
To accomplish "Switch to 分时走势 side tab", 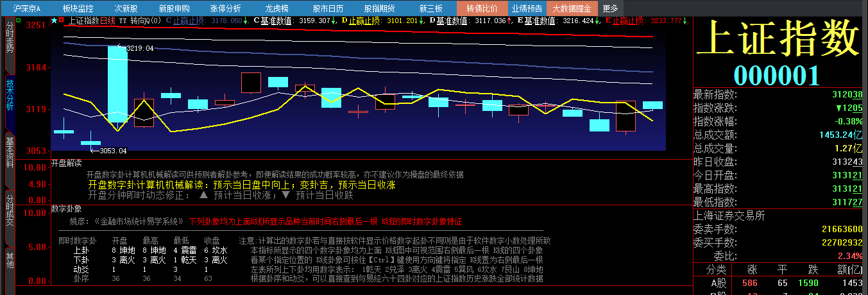I will [10, 38].
